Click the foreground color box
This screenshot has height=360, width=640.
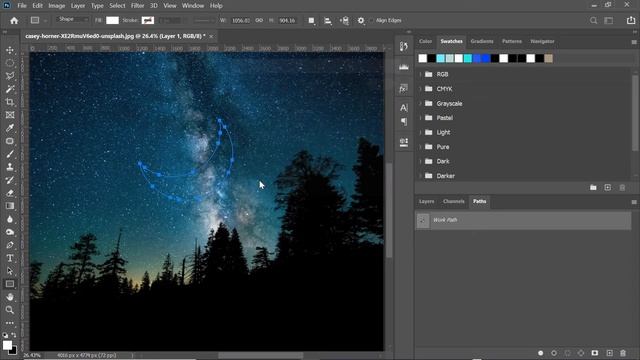click(7, 345)
